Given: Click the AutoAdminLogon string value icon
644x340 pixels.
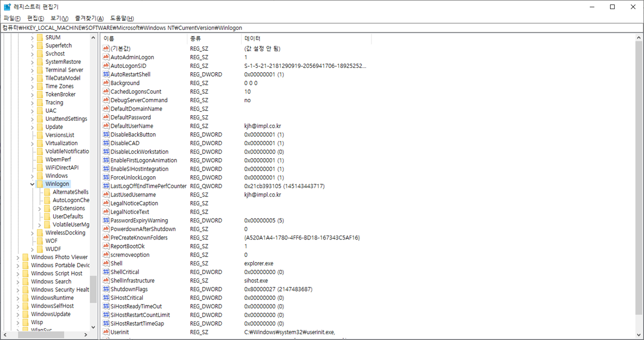Looking at the screenshot, I should pyautogui.click(x=106, y=57).
